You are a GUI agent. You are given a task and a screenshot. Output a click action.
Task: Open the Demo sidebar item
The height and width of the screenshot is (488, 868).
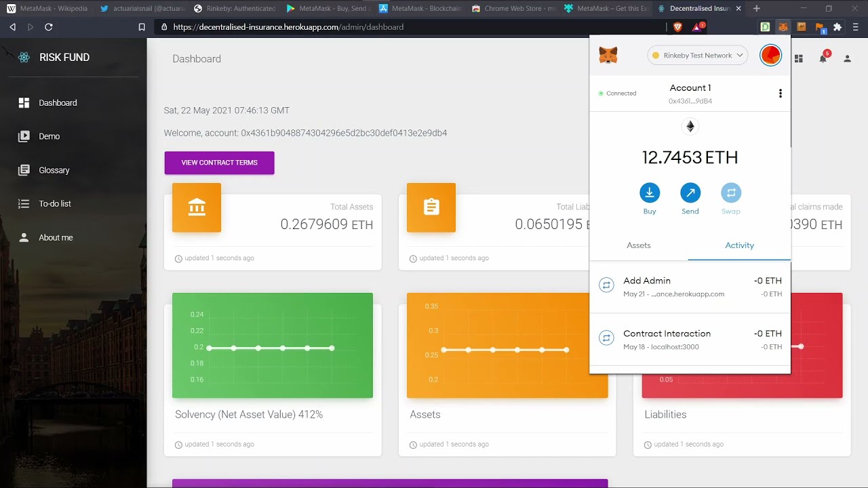click(x=73, y=136)
